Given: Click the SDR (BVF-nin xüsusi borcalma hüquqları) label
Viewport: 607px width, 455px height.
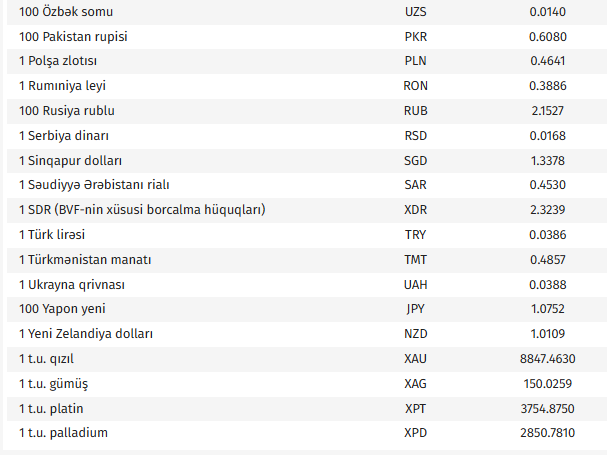Looking at the screenshot, I should coord(141,210).
